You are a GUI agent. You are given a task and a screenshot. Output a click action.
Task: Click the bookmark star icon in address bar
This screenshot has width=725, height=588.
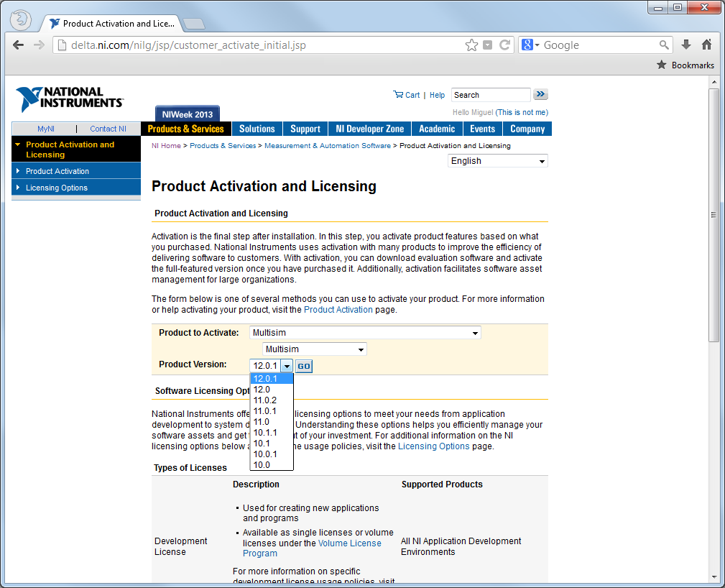click(471, 45)
